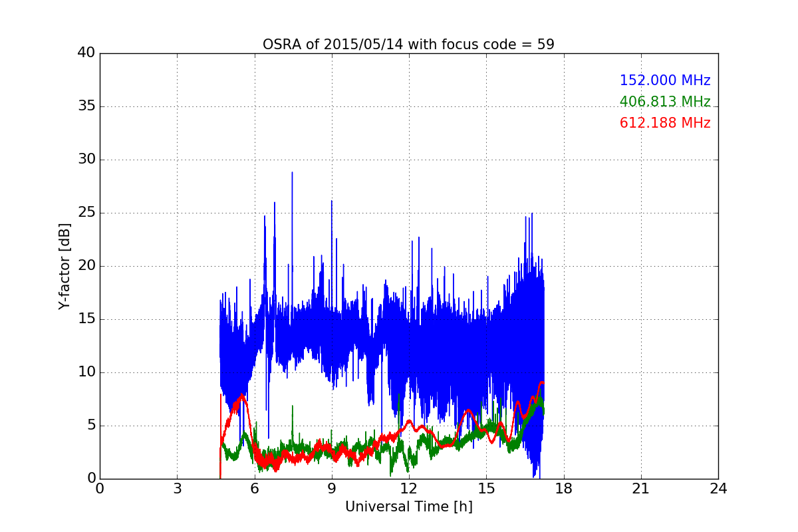Click x-axis tick label '3'
Viewport: 798px width, 532px height.
coord(177,489)
